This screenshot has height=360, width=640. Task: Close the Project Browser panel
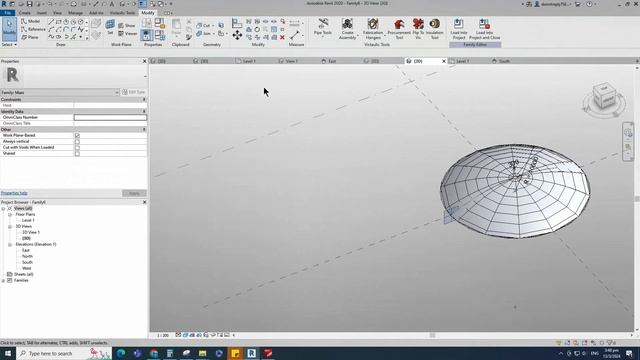(x=144, y=202)
